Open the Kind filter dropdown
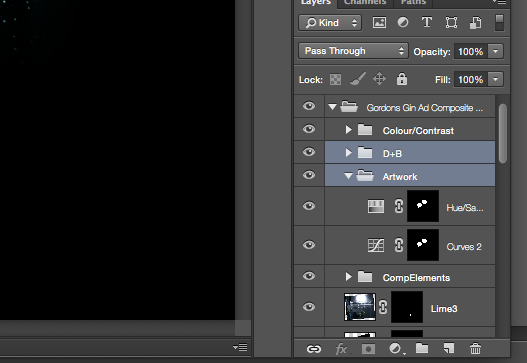Viewport: 527px width, 363px height. pos(330,23)
